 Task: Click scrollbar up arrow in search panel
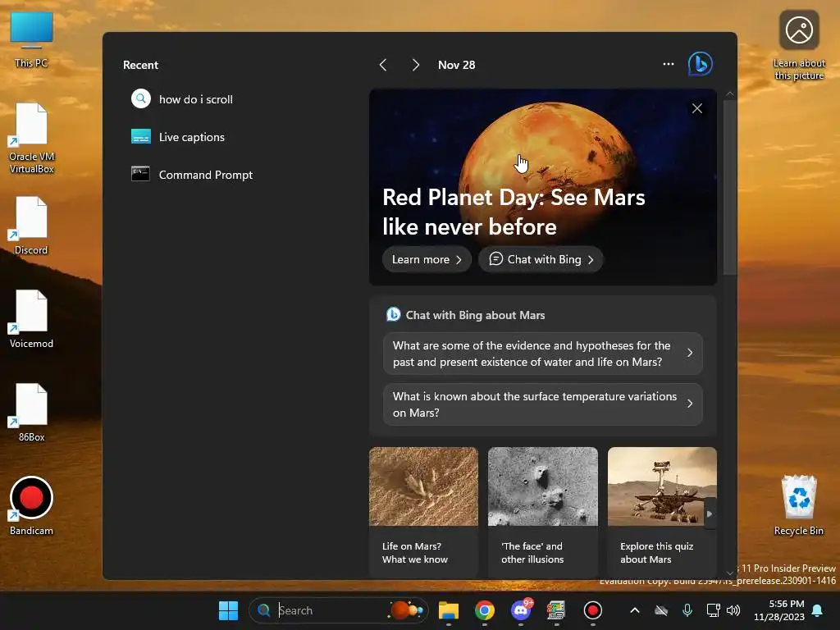(x=729, y=94)
